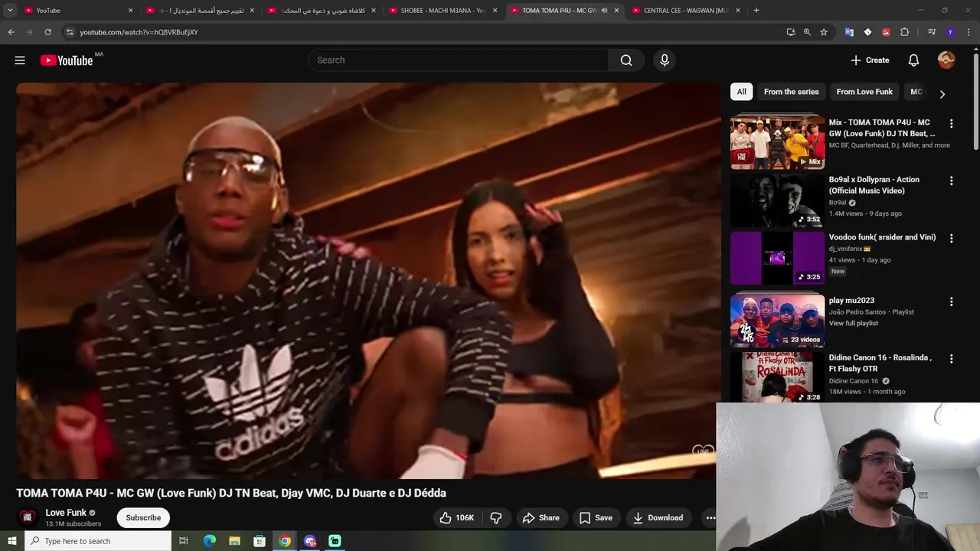The width and height of the screenshot is (980, 551).
Task: Mute the TOMA TOMA P4U tab audio icon
Action: tap(604, 11)
